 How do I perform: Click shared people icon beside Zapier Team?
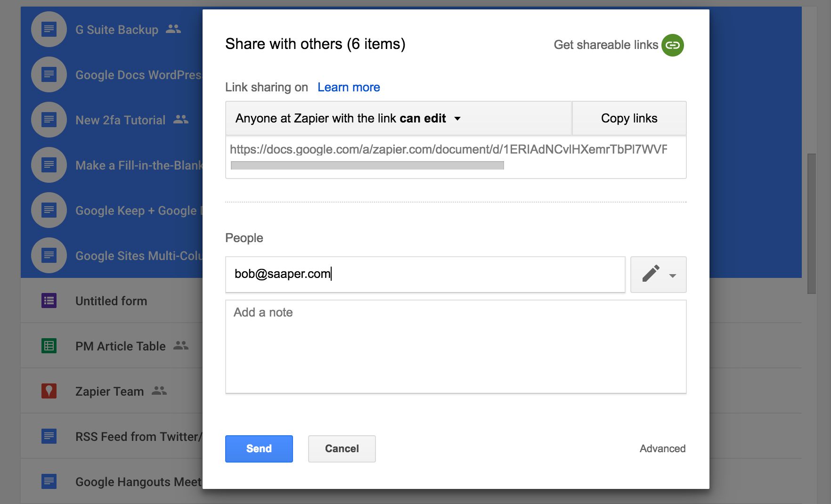[x=159, y=390]
